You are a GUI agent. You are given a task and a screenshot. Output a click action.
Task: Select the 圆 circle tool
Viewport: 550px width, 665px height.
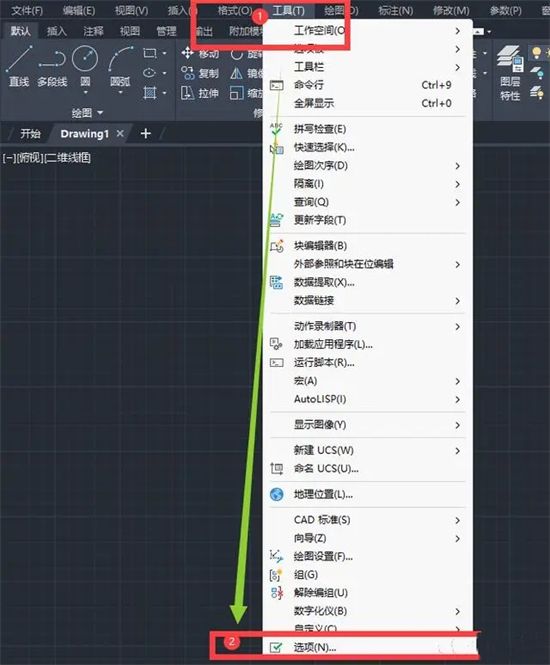point(85,64)
